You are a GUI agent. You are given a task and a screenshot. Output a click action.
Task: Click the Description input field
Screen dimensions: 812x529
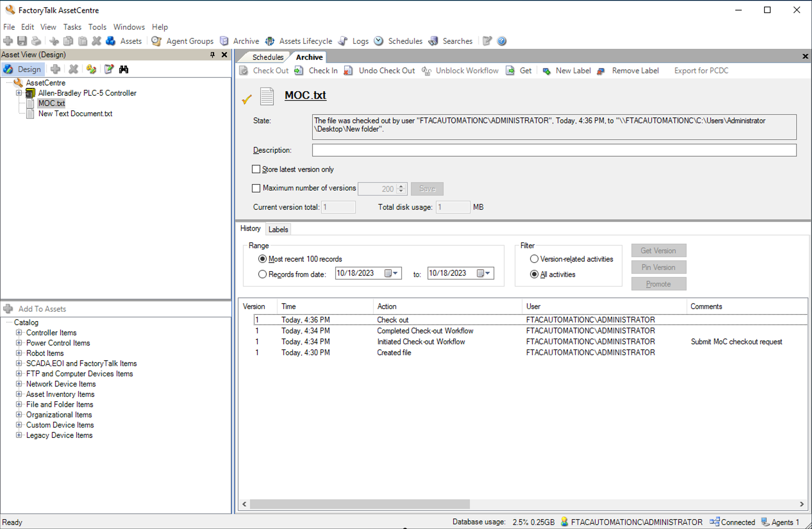pyautogui.click(x=554, y=150)
